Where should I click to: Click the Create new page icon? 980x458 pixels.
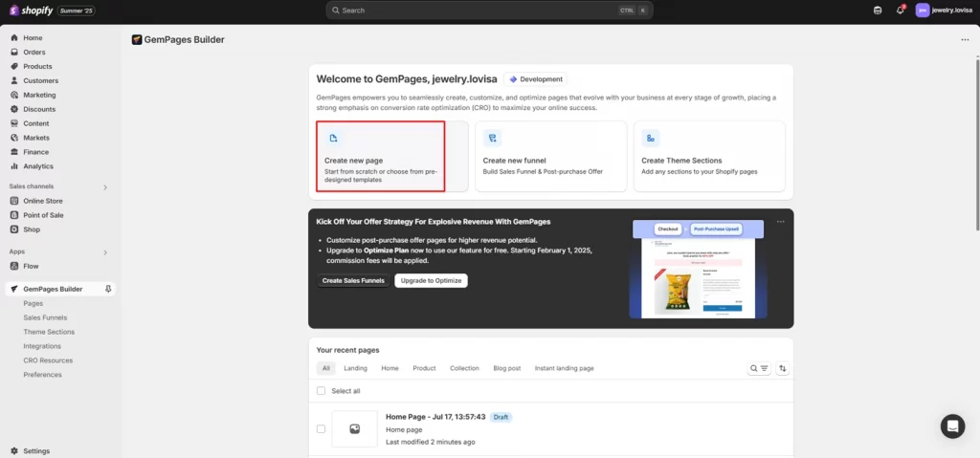pos(334,138)
